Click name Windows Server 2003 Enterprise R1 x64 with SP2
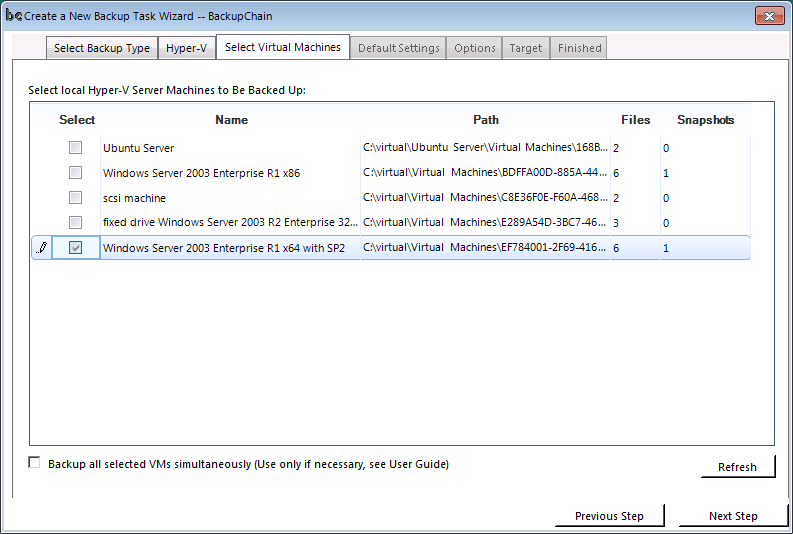793x534 pixels. [x=230, y=248]
